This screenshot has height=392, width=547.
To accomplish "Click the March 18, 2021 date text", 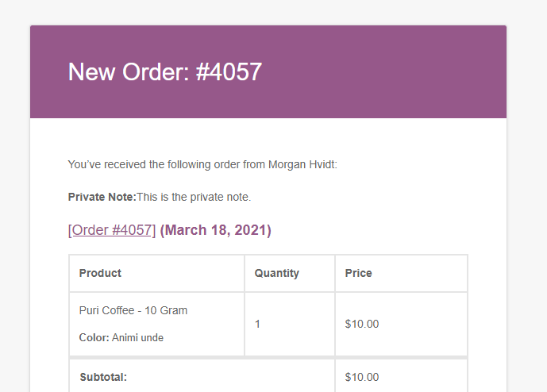I will click(215, 230).
